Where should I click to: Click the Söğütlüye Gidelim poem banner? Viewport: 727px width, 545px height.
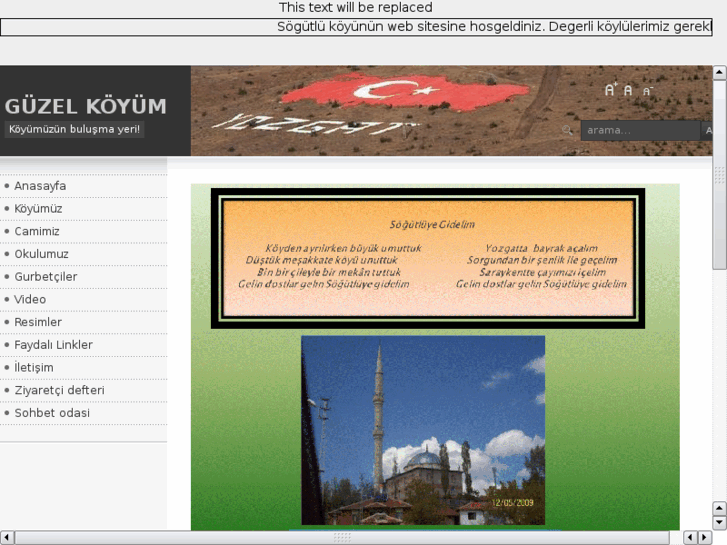(428, 258)
